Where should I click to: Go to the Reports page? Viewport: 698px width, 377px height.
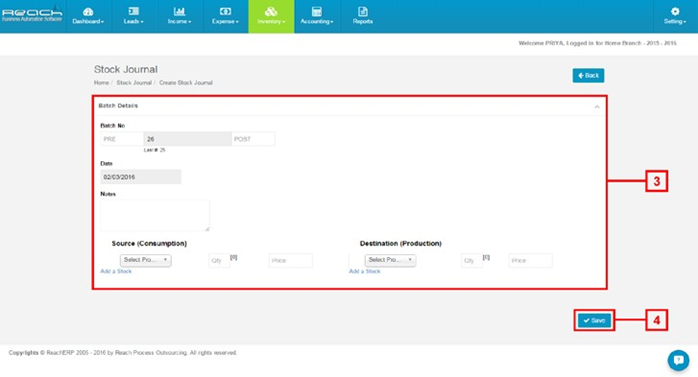coord(363,16)
